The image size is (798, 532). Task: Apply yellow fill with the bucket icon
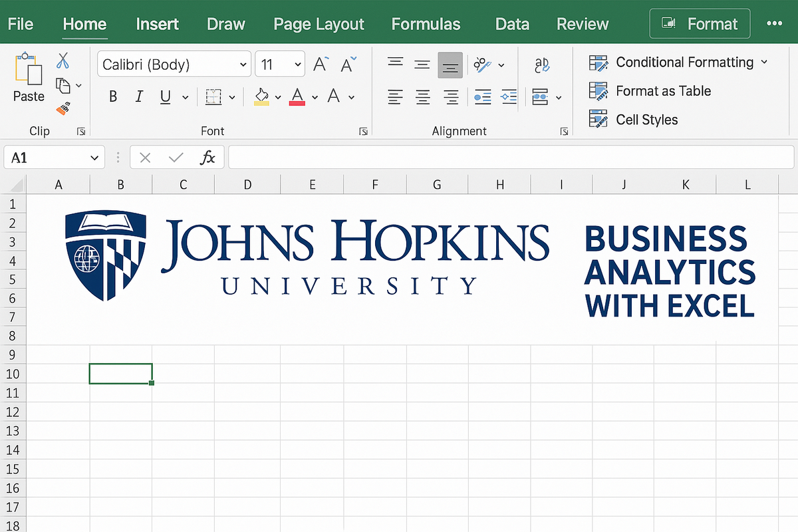click(x=262, y=97)
